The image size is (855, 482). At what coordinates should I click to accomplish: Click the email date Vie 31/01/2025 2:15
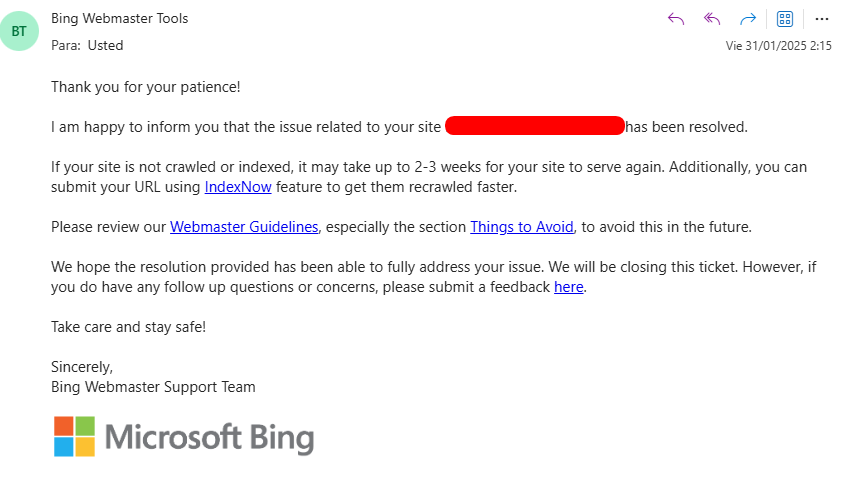pyautogui.click(x=778, y=46)
